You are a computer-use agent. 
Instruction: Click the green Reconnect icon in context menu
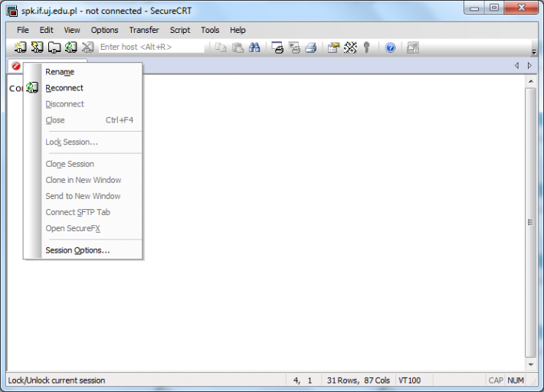tap(32, 88)
